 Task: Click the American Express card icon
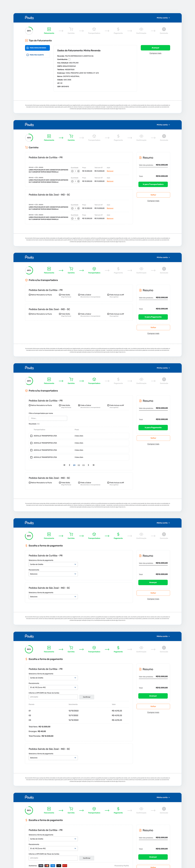(x=53, y=865)
